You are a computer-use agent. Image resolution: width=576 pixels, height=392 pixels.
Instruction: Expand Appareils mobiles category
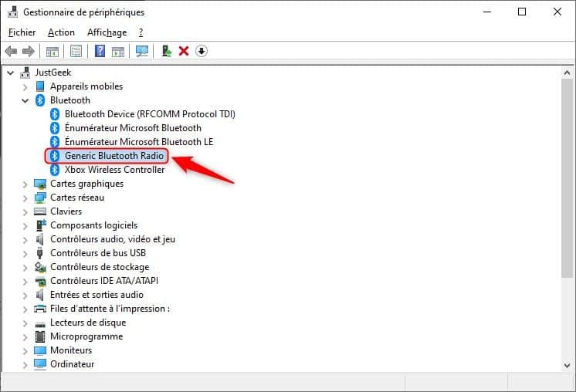pos(25,87)
